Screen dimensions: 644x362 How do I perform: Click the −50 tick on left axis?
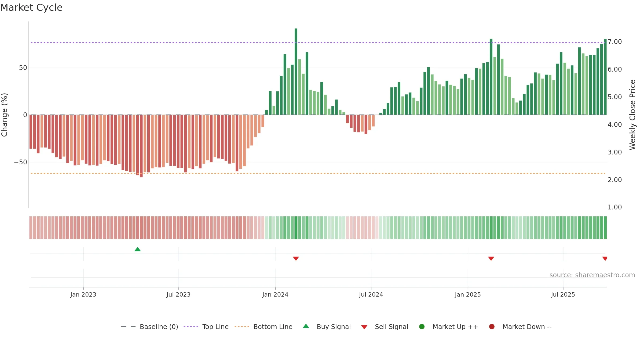(x=21, y=162)
